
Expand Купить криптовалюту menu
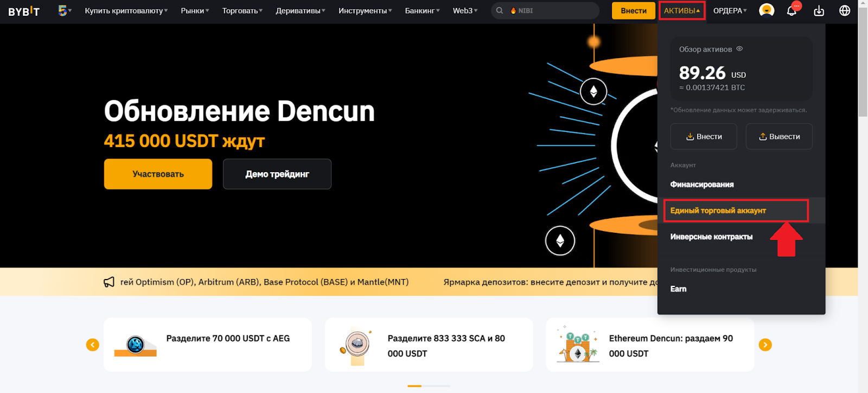[x=126, y=10]
